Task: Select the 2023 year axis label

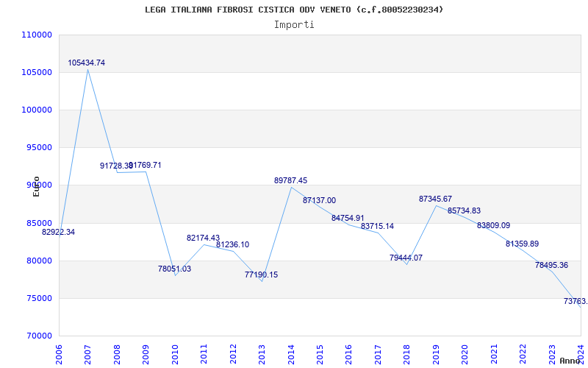Action: coord(552,353)
